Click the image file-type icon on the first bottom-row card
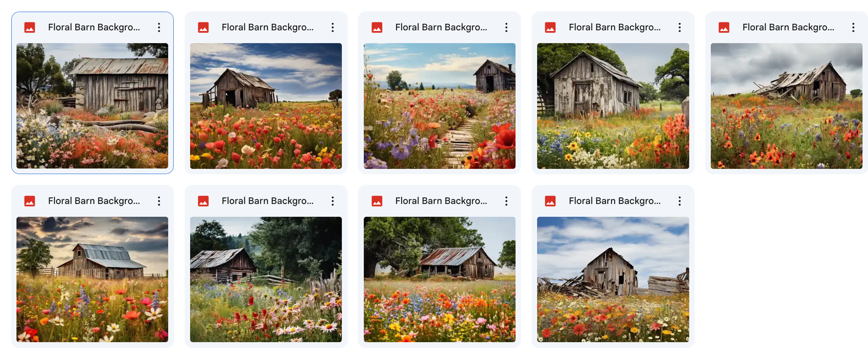Image resolution: width=868 pixels, height=348 pixels. point(30,201)
